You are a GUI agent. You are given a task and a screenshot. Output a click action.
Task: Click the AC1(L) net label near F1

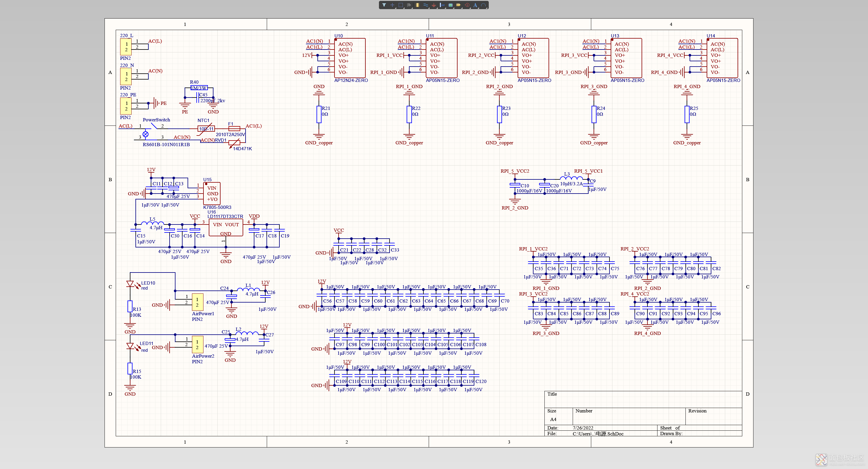click(254, 126)
